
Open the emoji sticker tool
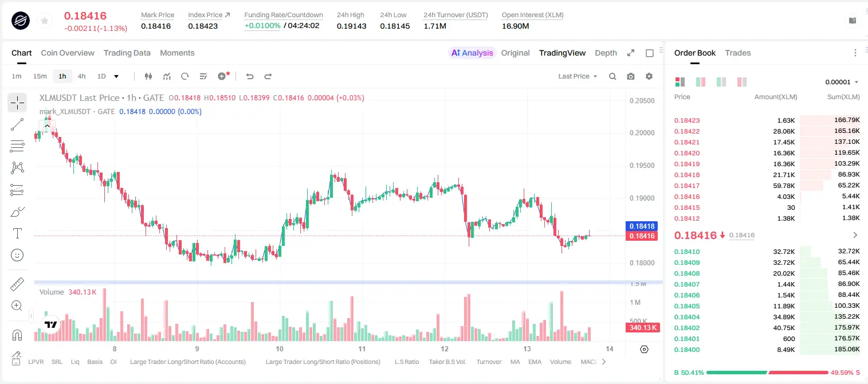coord(17,255)
